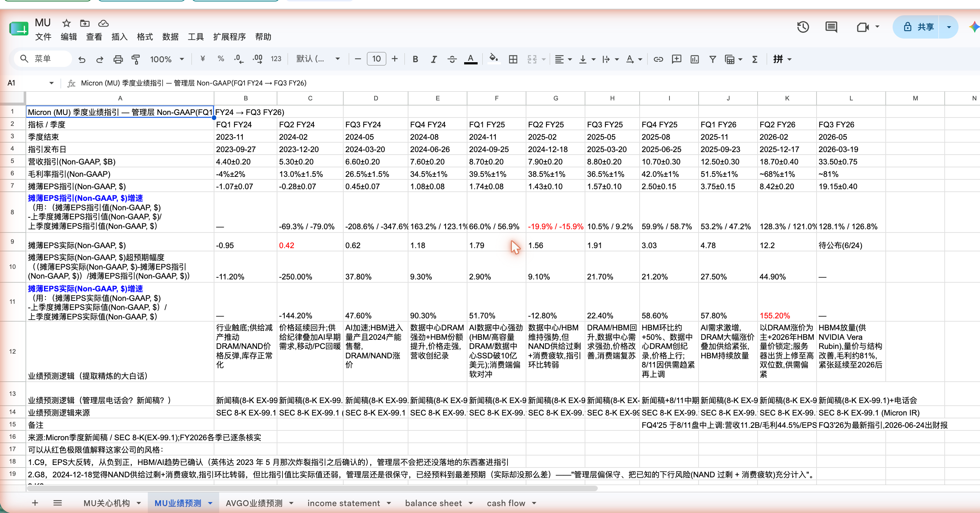Switch to the AVGO业绩预测 sheet tab
The width and height of the screenshot is (980, 513).
[254, 503]
